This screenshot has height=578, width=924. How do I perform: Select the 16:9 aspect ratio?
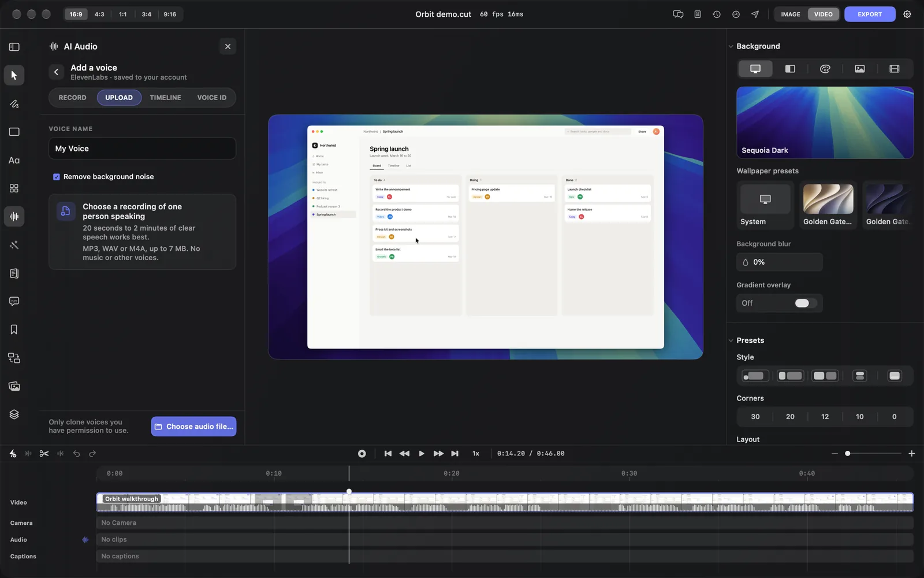[x=76, y=14]
